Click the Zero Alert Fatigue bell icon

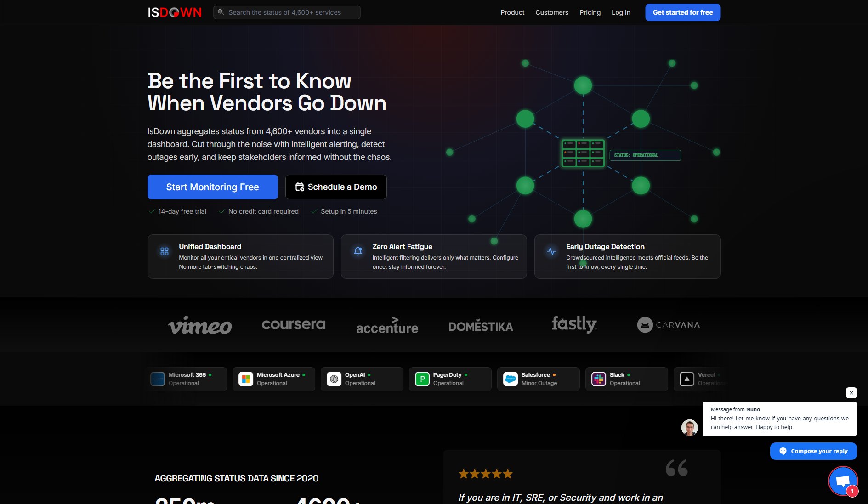pyautogui.click(x=357, y=251)
